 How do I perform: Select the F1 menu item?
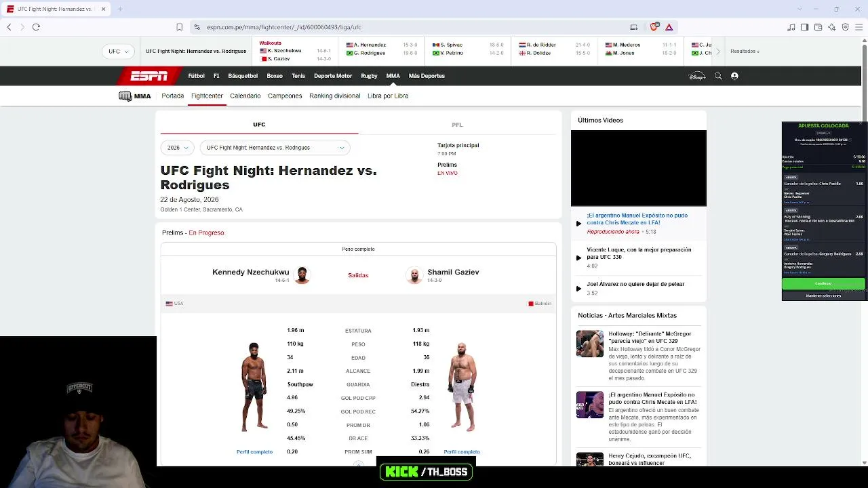pos(216,76)
